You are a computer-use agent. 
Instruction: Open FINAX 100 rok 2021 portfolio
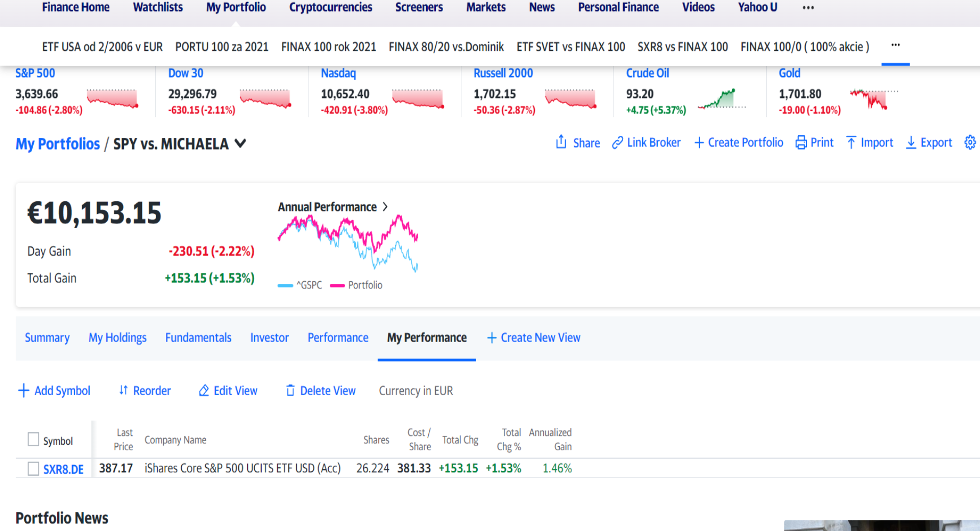(329, 47)
